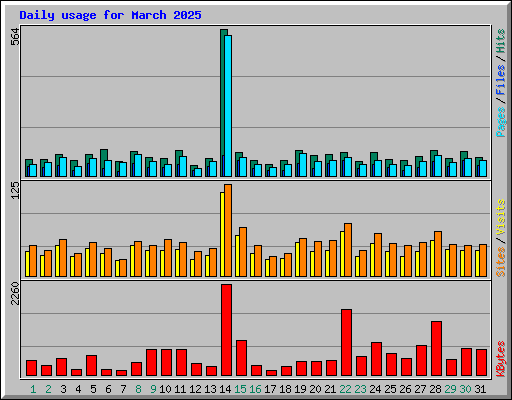The width and height of the screenshot is (512, 400).
Task: Click day 25 on the x-axis
Action: coord(390,389)
